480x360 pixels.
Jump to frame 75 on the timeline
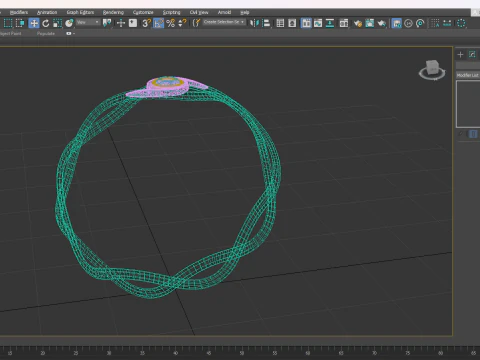pyautogui.click(x=407, y=353)
